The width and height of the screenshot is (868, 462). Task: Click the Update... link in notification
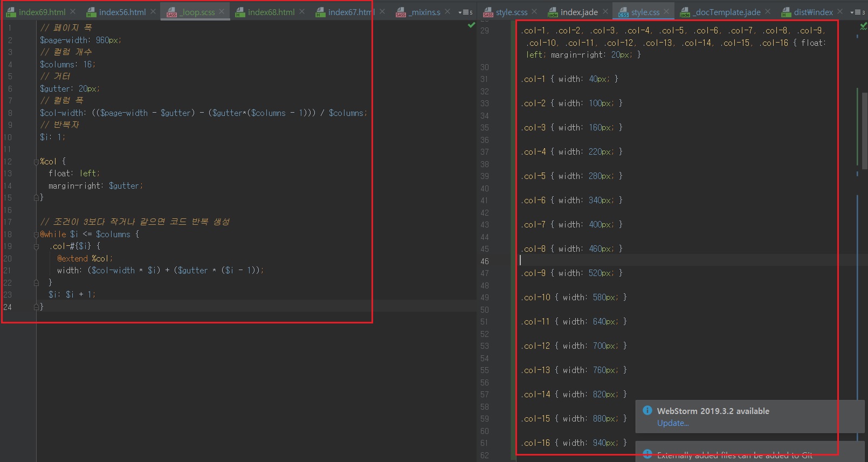click(x=672, y=423)
